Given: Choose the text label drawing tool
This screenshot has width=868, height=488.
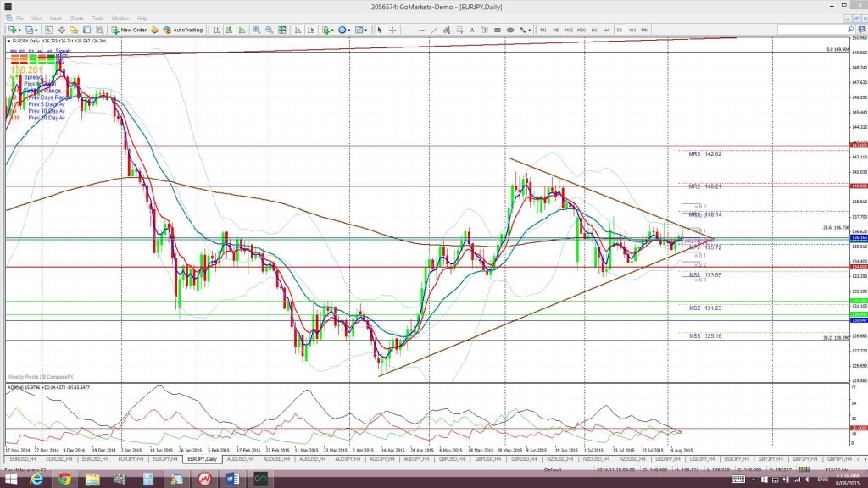Looking at the screenshot, I should click(x=472, y=30).
